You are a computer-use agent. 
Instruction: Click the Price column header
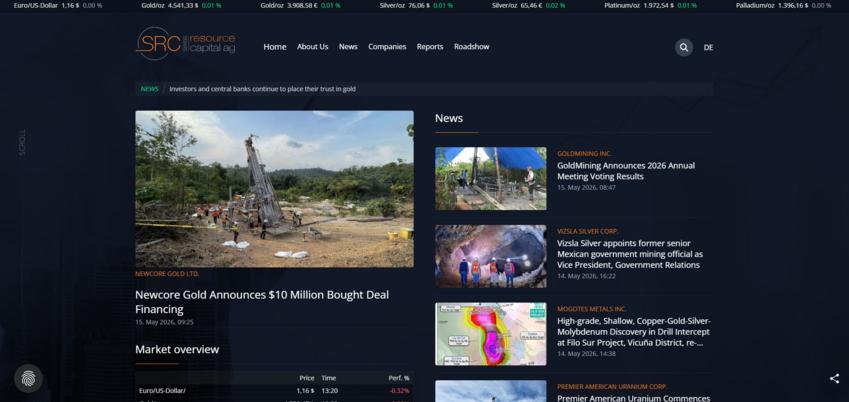tap(307, 378)
